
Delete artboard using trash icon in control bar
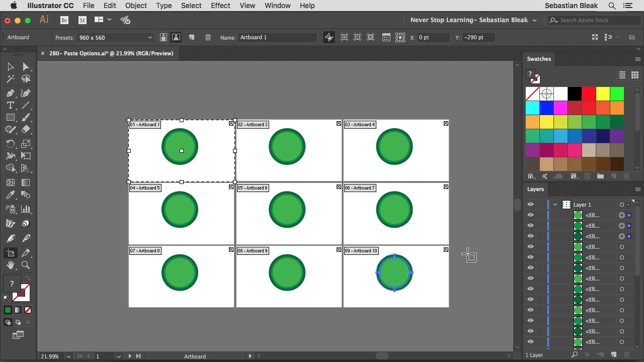pyautogui.click(x=208, y=37)
